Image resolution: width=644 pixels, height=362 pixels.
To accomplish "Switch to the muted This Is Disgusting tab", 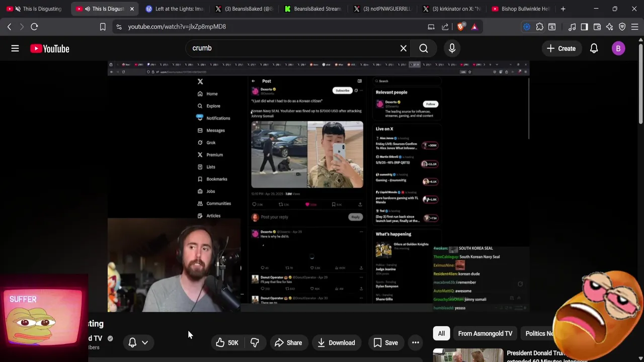I will (x=35, y=9).
